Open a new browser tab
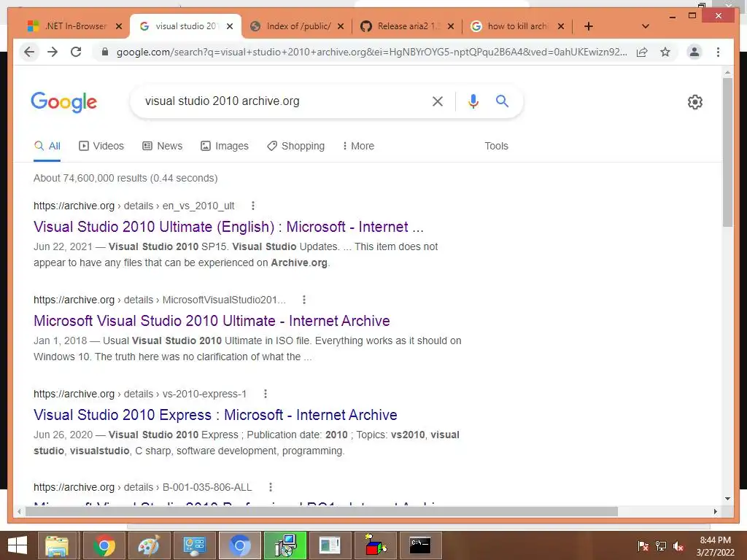This screenshot has height=560, width=747. pyautogui.click(x=589, y=26)
